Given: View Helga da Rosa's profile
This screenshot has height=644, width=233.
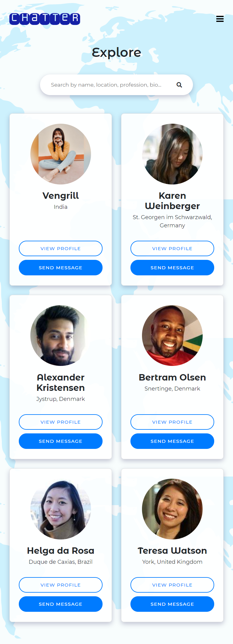Looking at the screenshot, I should 61,585.
